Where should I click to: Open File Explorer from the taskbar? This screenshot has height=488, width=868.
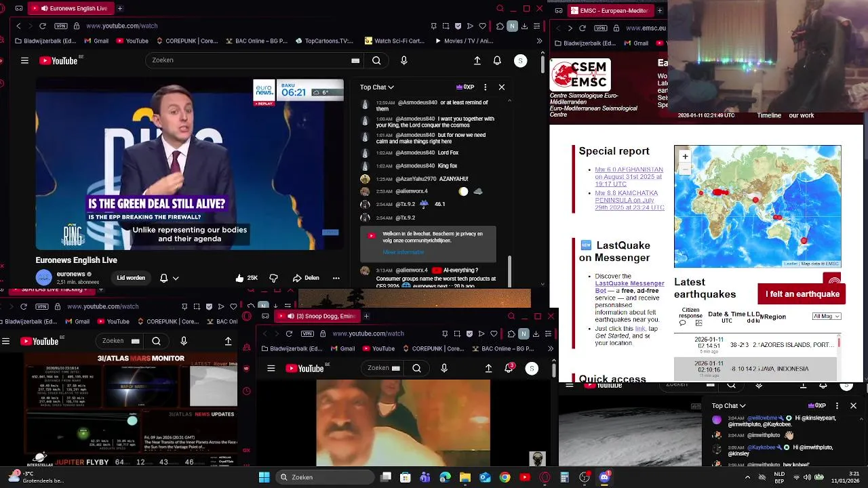pos(465,477)
